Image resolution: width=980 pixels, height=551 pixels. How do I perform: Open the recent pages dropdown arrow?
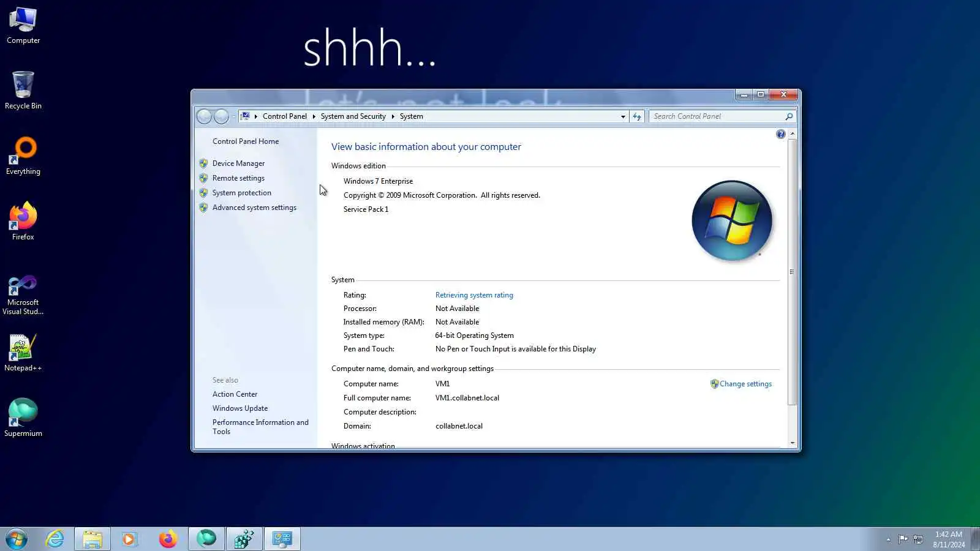point(233,116)
